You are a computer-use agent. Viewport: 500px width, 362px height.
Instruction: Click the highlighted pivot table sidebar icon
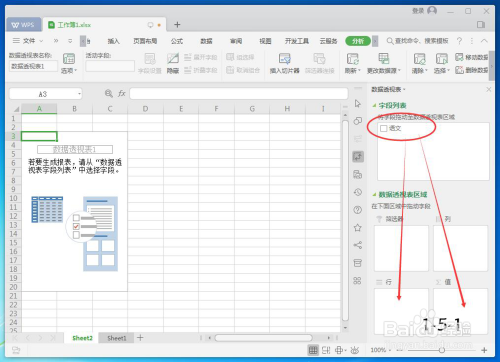tap(358, 156)
